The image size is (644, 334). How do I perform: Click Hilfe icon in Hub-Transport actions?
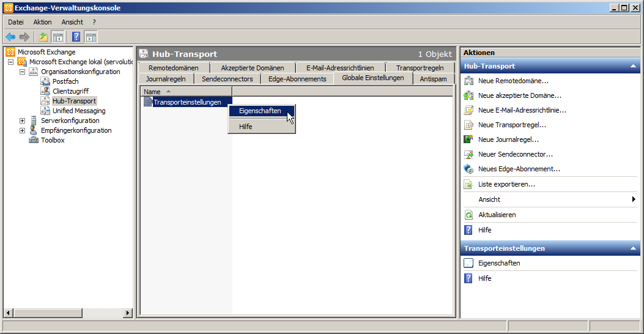tap(468, 230)
